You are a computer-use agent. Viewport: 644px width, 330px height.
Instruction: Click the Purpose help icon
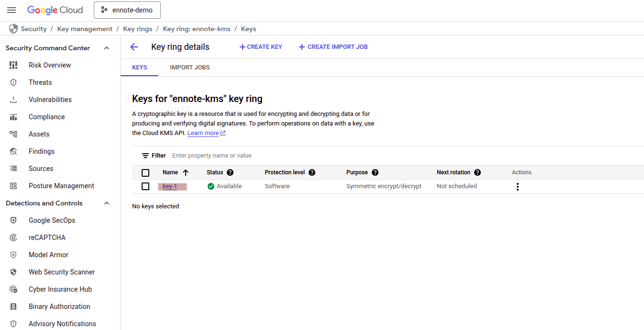point(375,172)
